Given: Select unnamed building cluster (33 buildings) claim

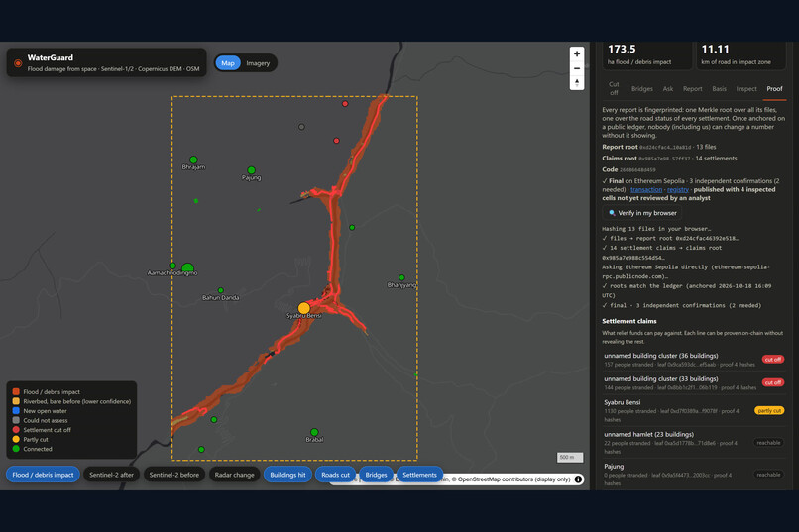Looking at the screenshot, I should click(x=694, y=382).
